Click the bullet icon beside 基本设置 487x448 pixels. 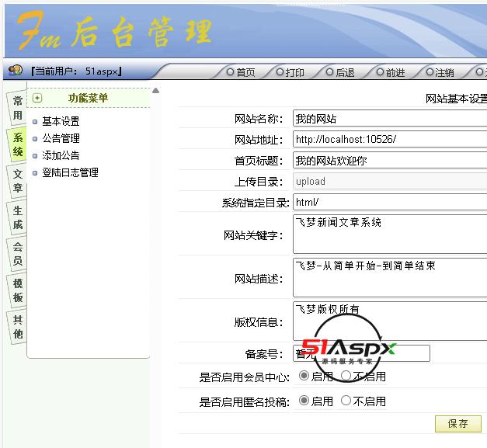coord(35,122)
